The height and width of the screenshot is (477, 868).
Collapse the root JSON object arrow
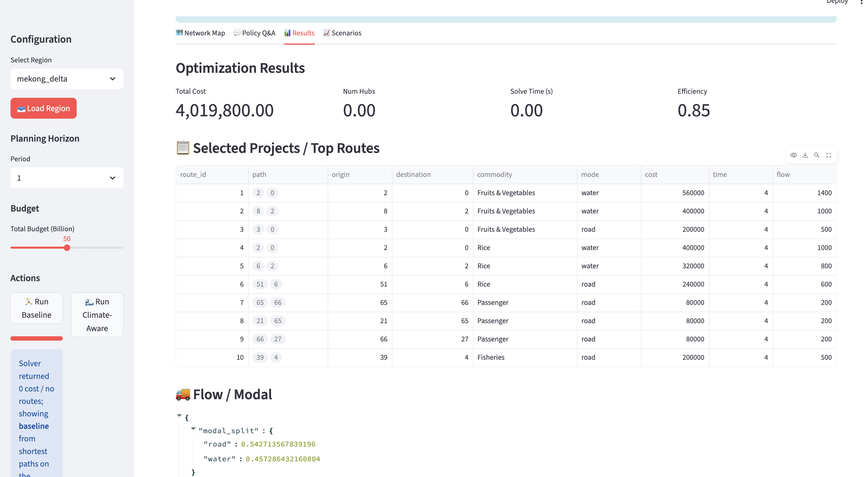tap(179, 416)
